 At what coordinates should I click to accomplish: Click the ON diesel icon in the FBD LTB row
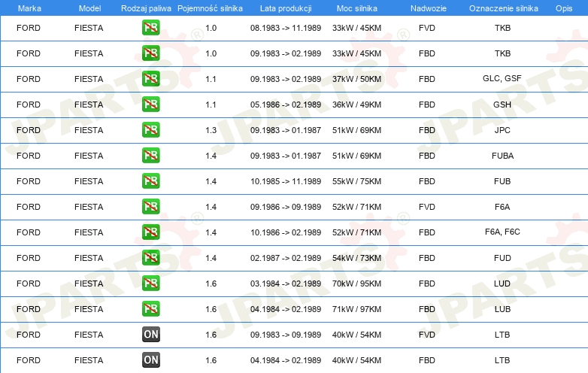pyautogui.click(x=150, y=360)
